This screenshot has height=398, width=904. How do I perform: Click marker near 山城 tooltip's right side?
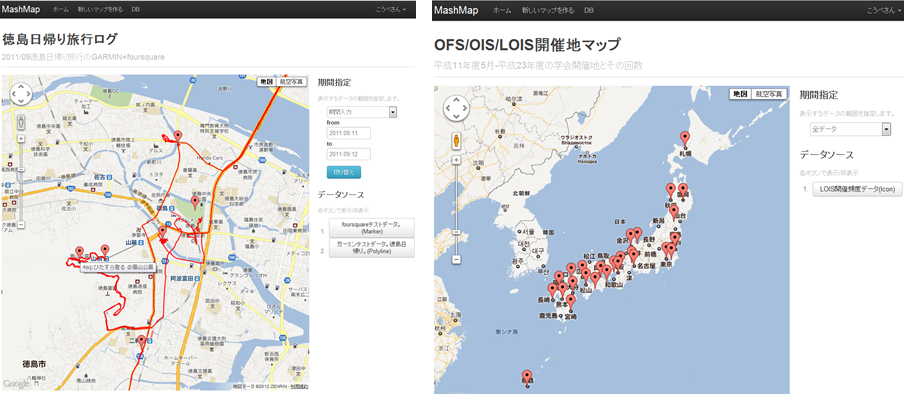pyautogui.click(x=104, y=250)
